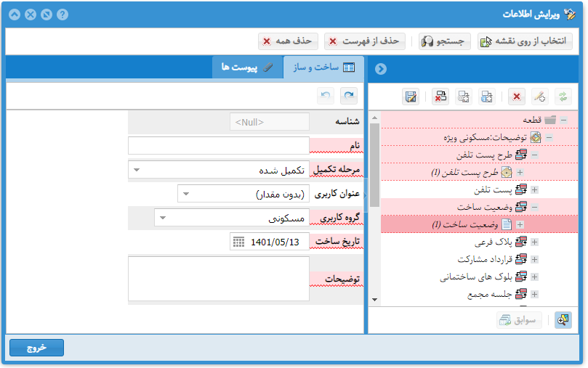Click the طرح پست تلفن (1) map icon

tap(507, 172)
